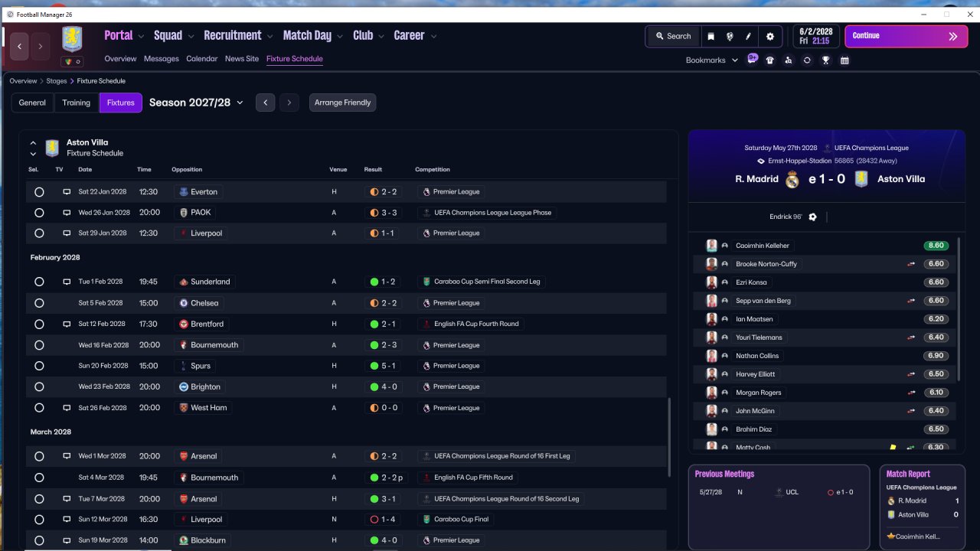Open the bookmark icon in the top toolbar
This screenshot has height=551, width=980.
pyautogui.click(x=711, y=36)
